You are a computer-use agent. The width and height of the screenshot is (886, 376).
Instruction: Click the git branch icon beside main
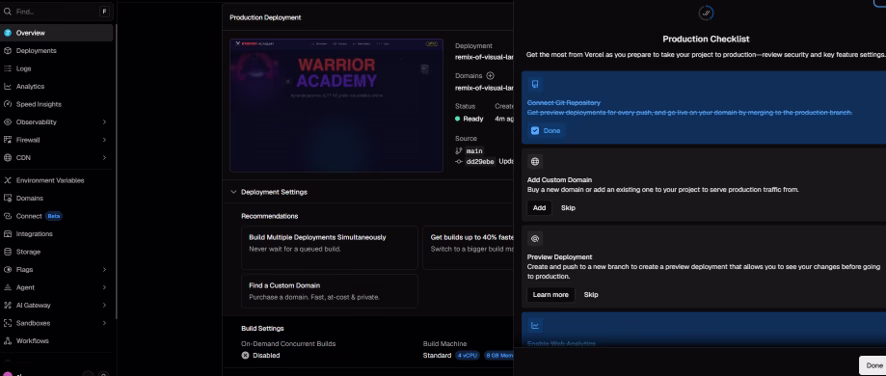coord(459,151)
